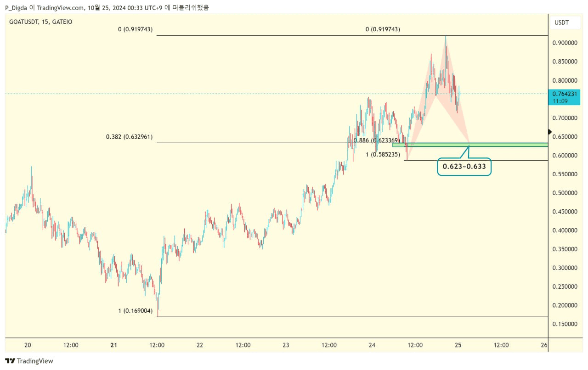Click 0.600000 on the price axis

[565, 156]
